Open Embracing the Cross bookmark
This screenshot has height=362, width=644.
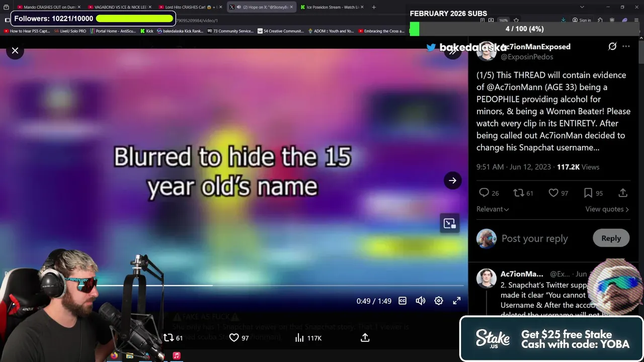click(381, 31)
